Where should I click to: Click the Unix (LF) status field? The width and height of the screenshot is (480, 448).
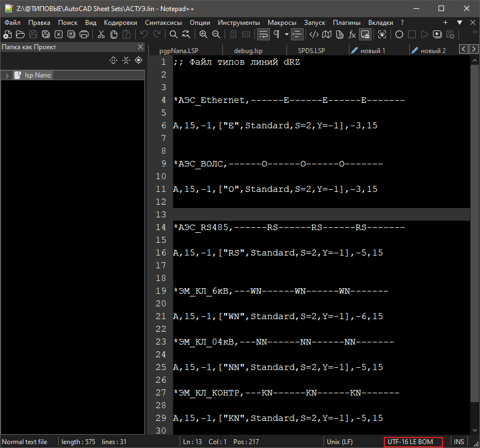(x=340, y=442)
